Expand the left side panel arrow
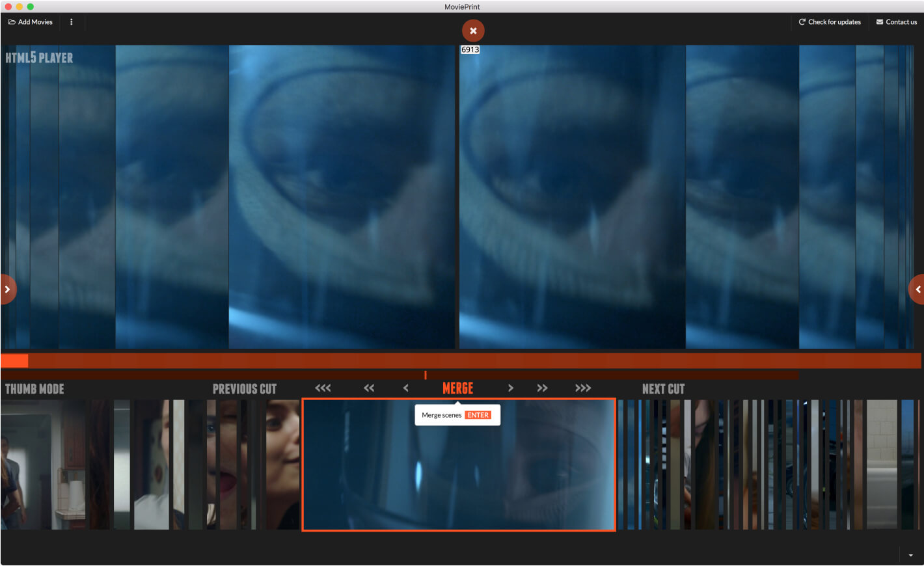 point(7,290)
